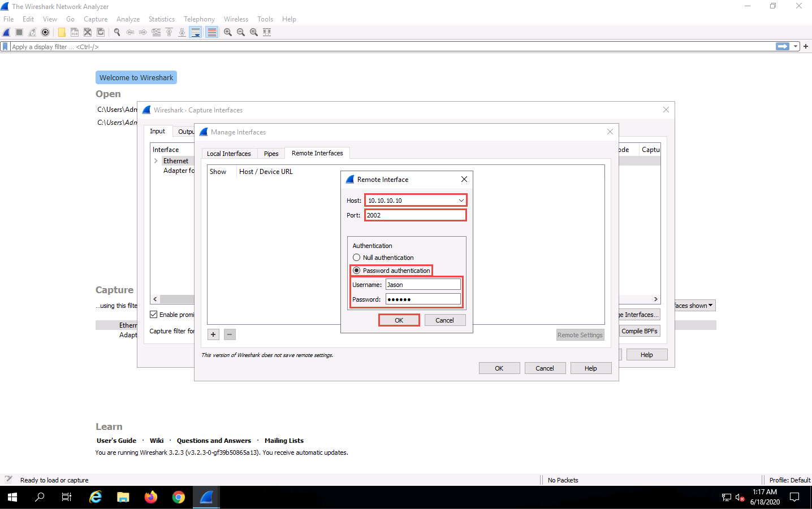Click the display filter input bar
This screenshot has height=509, width=812.
tap(392, 46)
